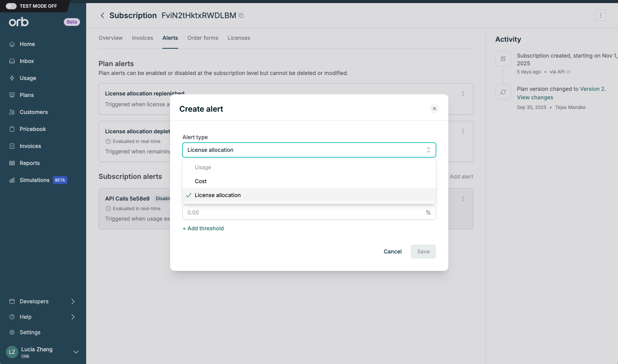
Task: Click the Plans icon in sidebar
Action: click(x=12, y=95)
